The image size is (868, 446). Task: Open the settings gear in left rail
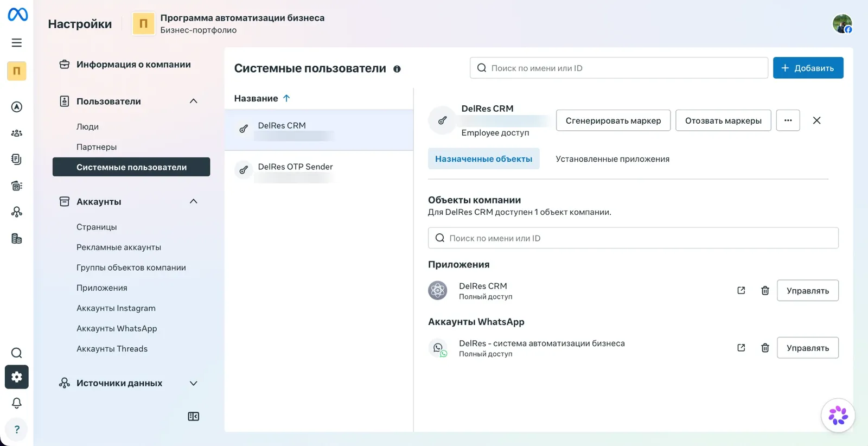tap(17, 377)
